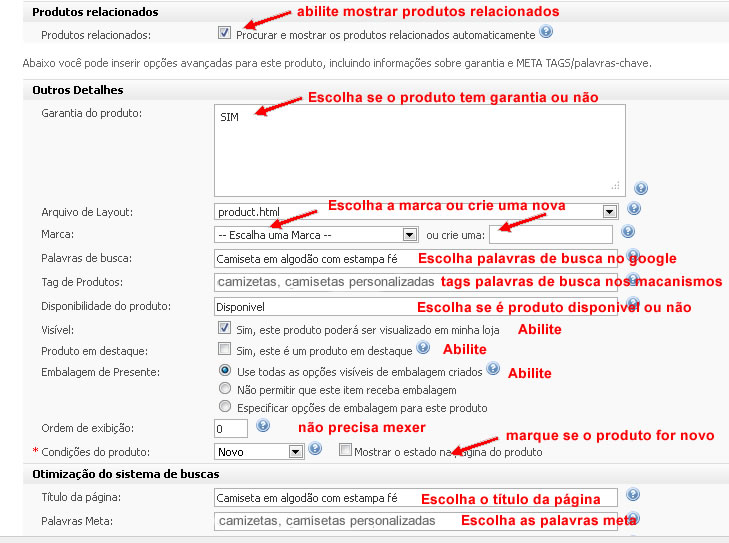
Task: Expand the 'Escolha uma Marca' dropdown
Action: click(x=409, y=234)
